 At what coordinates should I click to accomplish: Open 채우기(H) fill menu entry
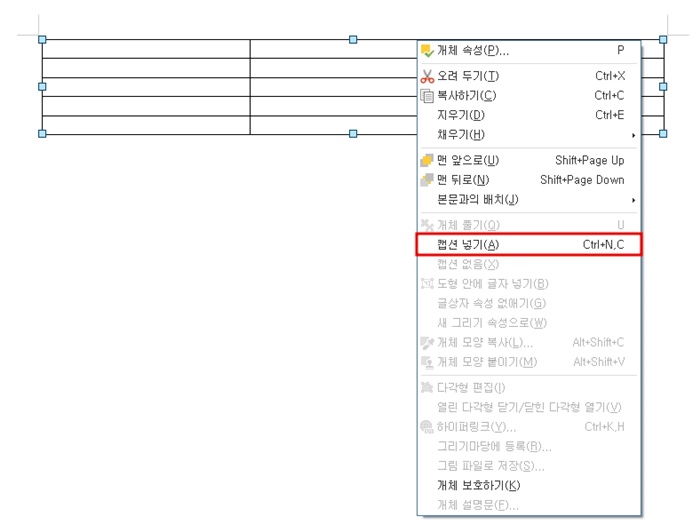click(529, 135)
